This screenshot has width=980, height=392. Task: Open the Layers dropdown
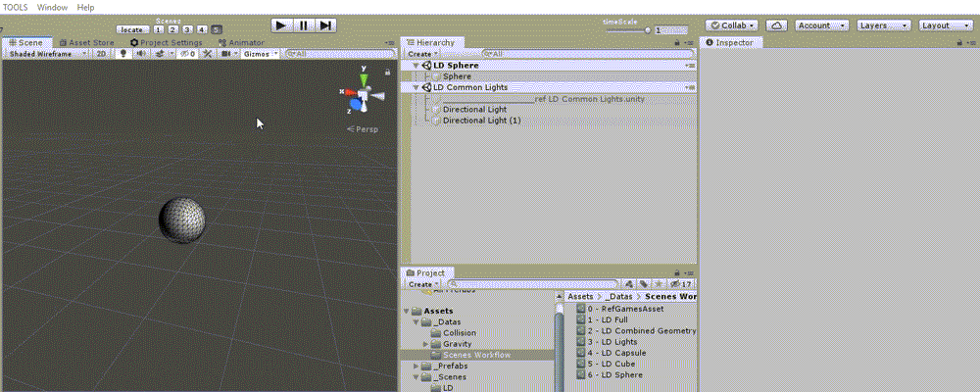tap(884, 25)
